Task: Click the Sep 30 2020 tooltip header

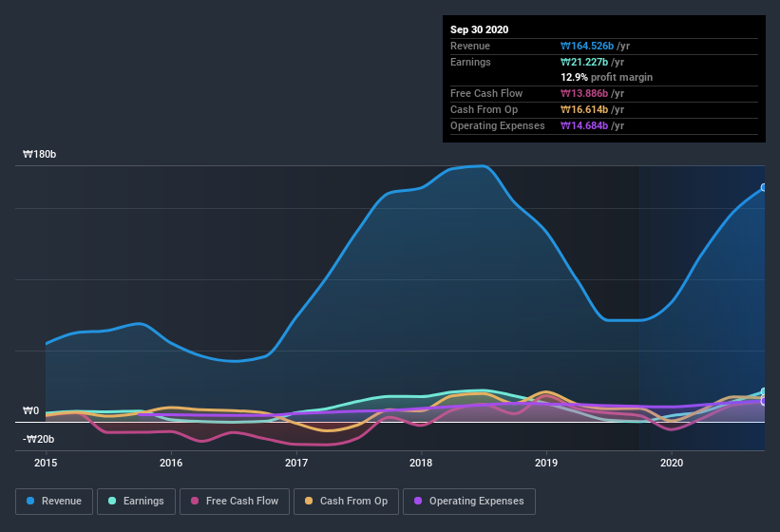Action: pyautogui.click(x=479, y=29)
